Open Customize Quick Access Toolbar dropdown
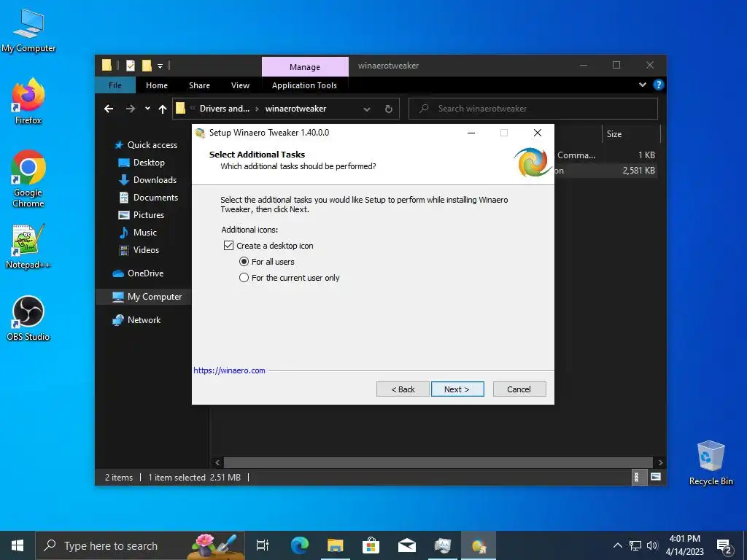747x560 pixels. point(160,66)
